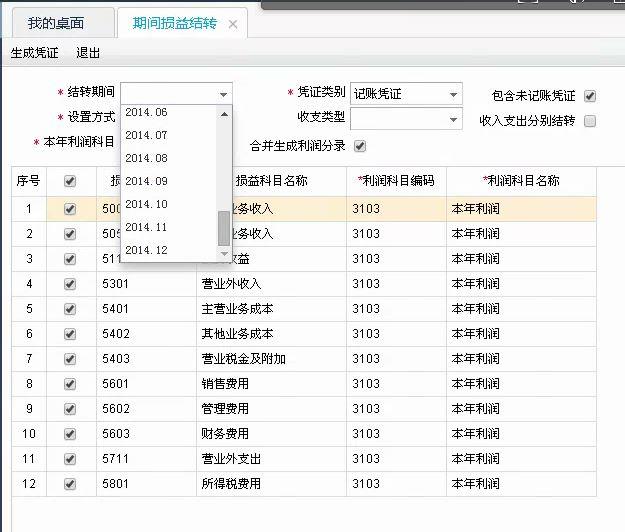Click 3103 profit code in row 1

tap(366, 209)
